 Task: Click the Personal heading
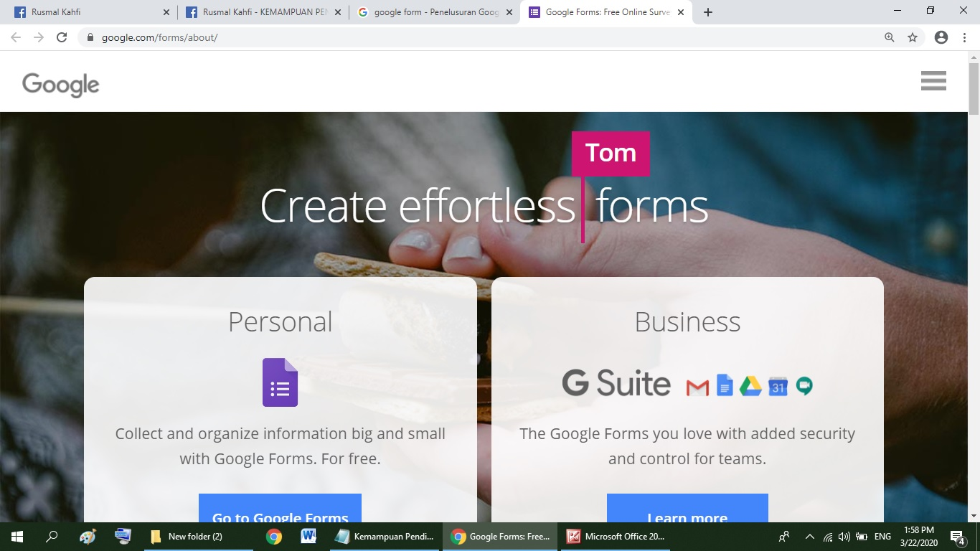[281, 322]
